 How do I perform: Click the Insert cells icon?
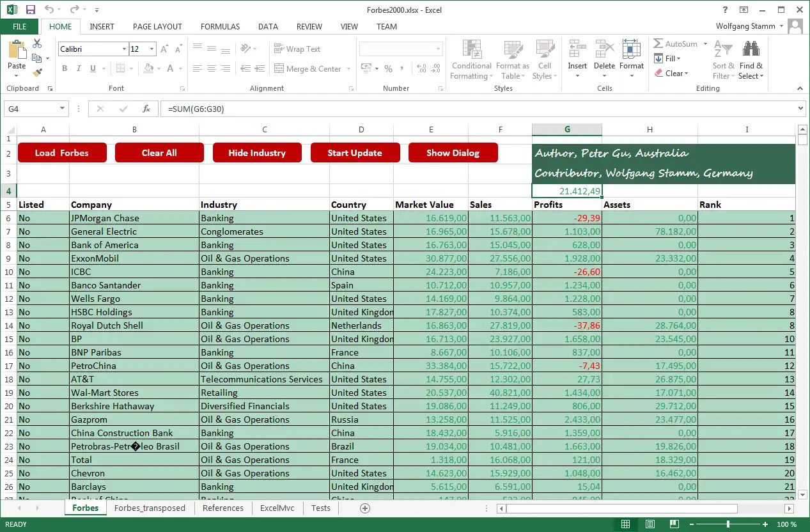(x=577, y=50)
